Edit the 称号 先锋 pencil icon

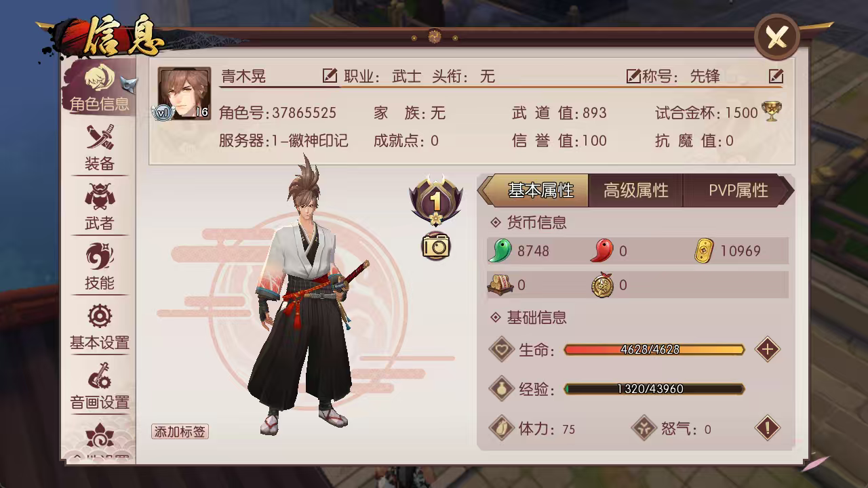coord(776,76)
